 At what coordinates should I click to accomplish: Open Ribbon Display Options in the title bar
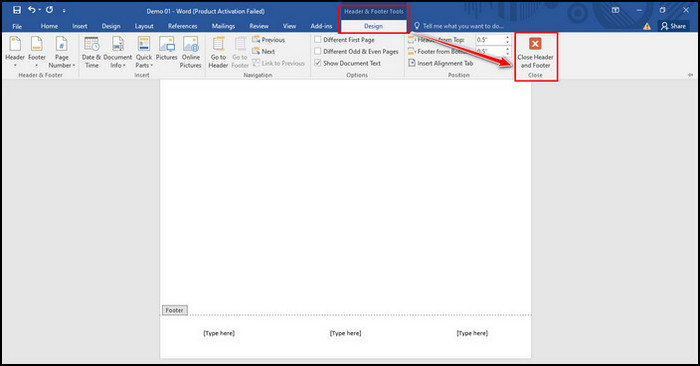click(616, 10)
